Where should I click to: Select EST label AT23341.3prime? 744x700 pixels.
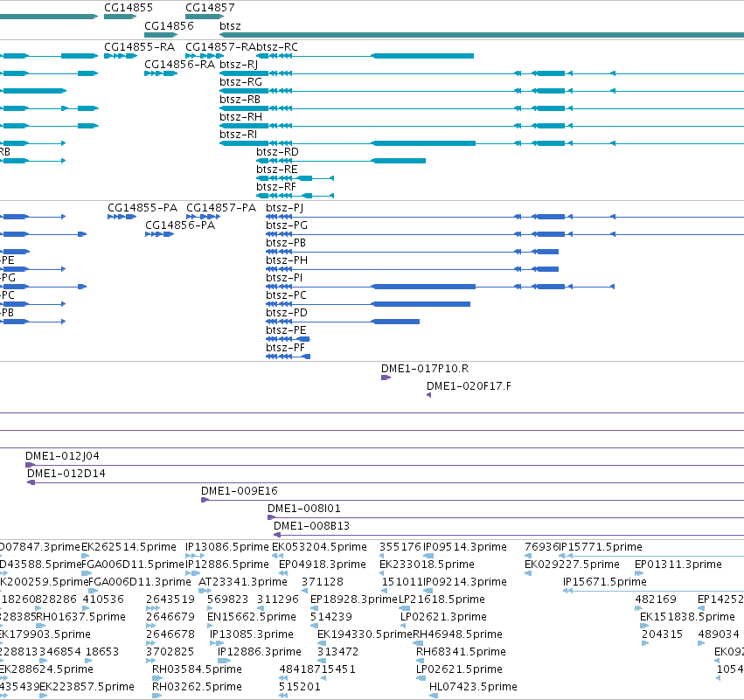point(243,582)
